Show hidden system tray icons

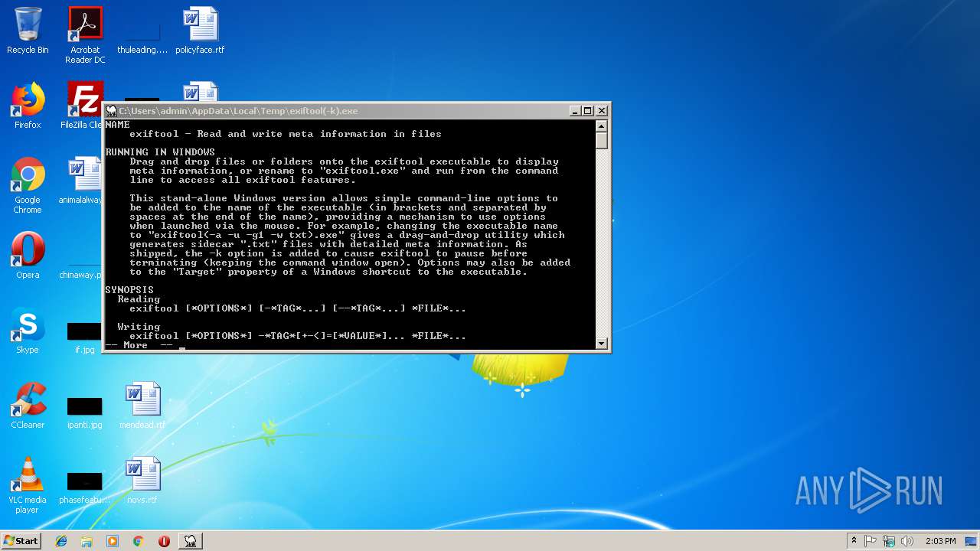coord(854,541)
